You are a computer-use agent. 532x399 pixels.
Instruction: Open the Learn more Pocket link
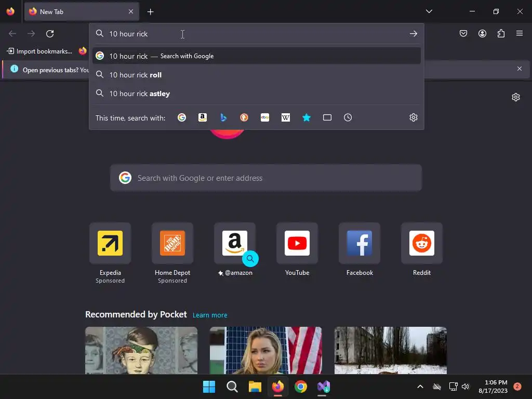click(210, 315)
